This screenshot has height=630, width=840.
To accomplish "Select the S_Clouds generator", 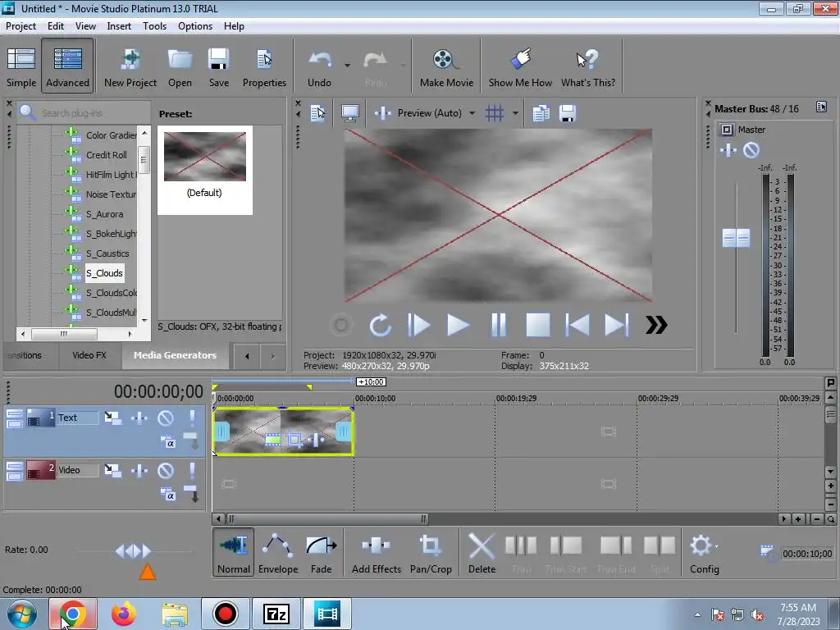I will [104, 273].
